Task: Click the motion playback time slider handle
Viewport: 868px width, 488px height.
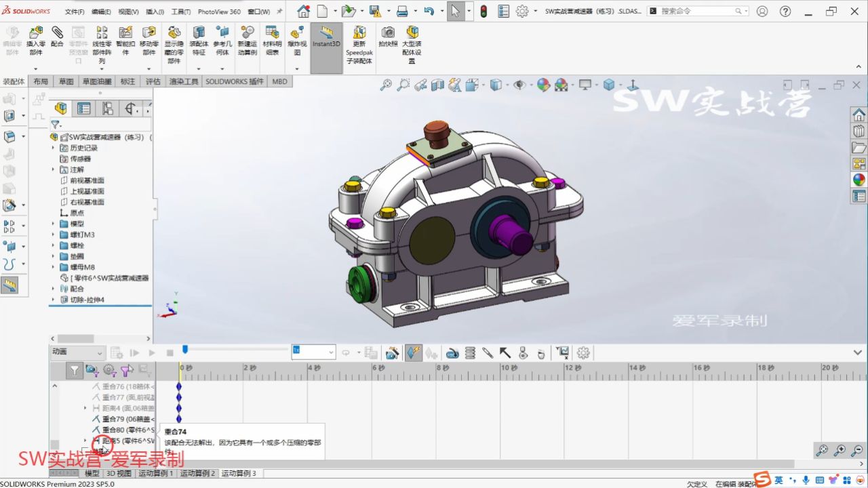Action: tap(185, 350)
